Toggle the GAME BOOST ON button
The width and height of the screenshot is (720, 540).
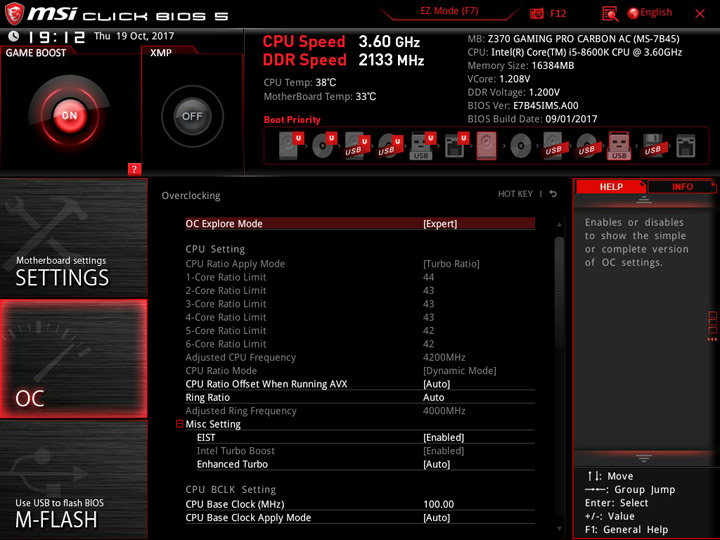pos(69,115)
